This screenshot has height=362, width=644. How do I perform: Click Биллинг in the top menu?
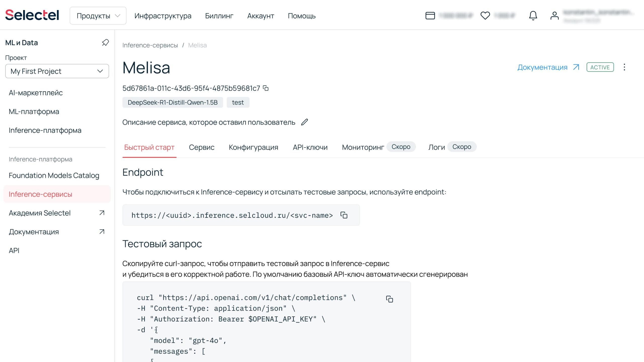[x=219, y=16]
